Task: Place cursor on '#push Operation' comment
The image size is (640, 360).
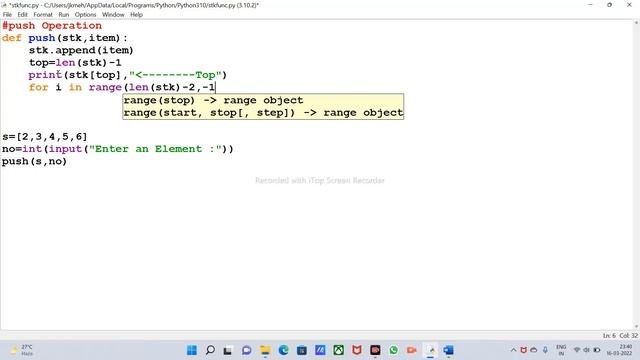Action: point(52,26)
